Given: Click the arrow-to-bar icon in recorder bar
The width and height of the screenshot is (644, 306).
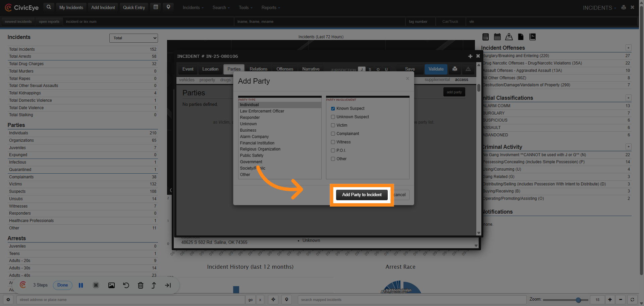Looking at the screenshot, I should [168, 285].
